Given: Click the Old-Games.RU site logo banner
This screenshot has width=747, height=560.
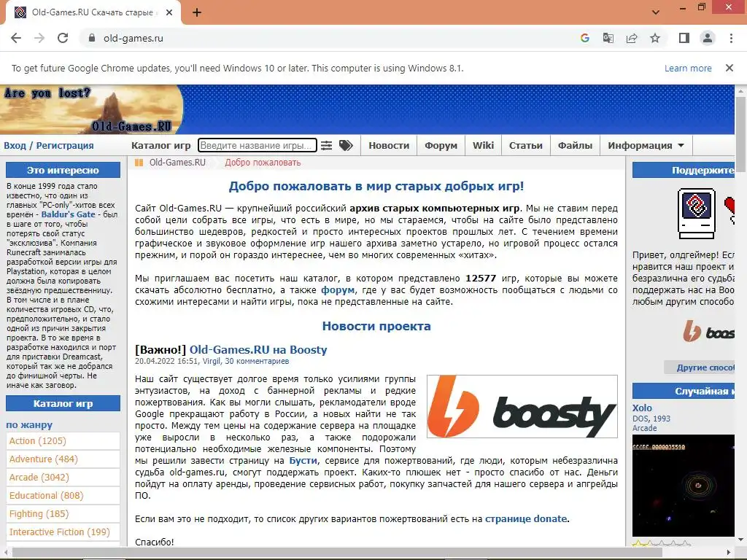Looking at the screenshot, I should tap(91, 109).
